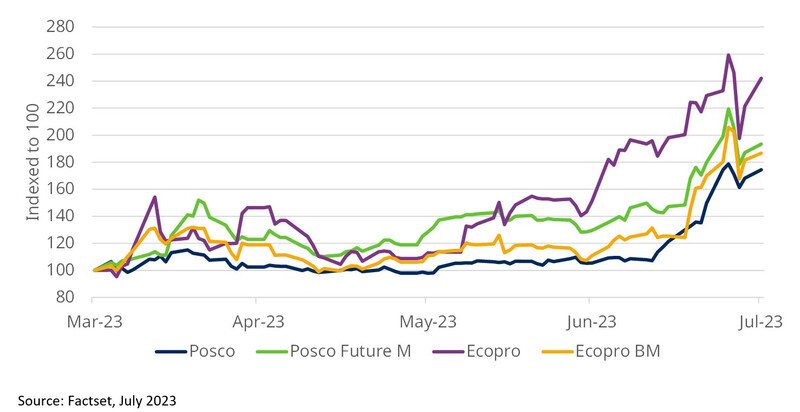The image size is (800, 412).
Task: Click the Mar-23 x-axis label
Action: click(94, 321)
